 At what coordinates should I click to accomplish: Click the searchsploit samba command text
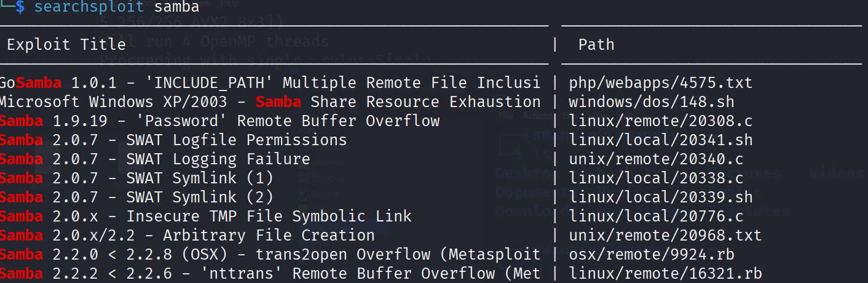coord(117,7)
